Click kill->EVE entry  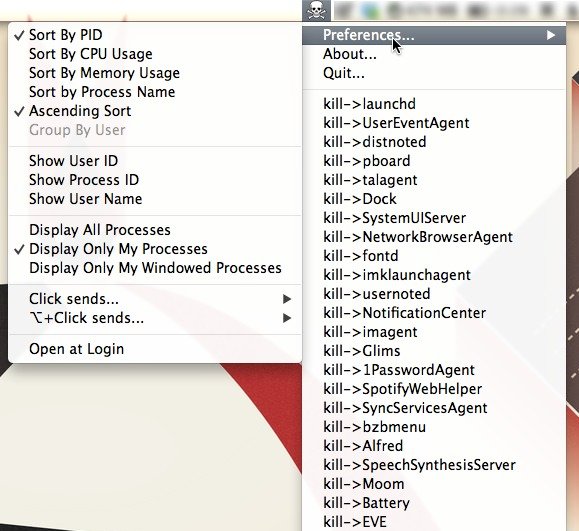point(434,522)
